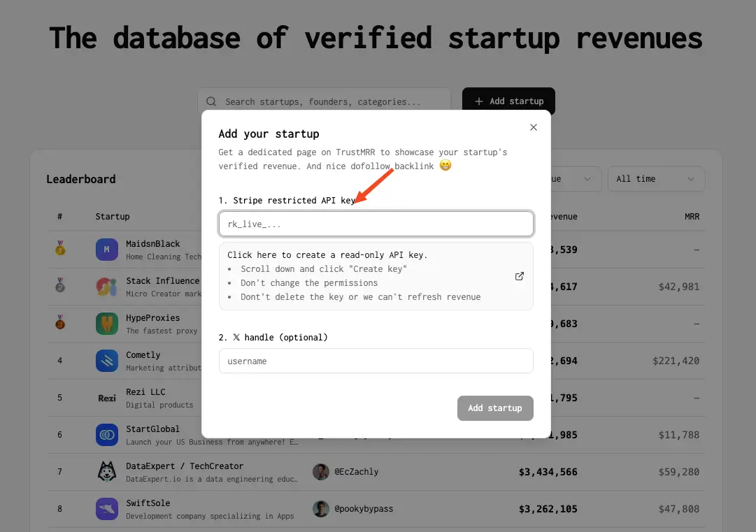Click the @pookybypass avatar thumbnail
The width and height of the screenshot is (756, 532).
(x=320, y=508)
